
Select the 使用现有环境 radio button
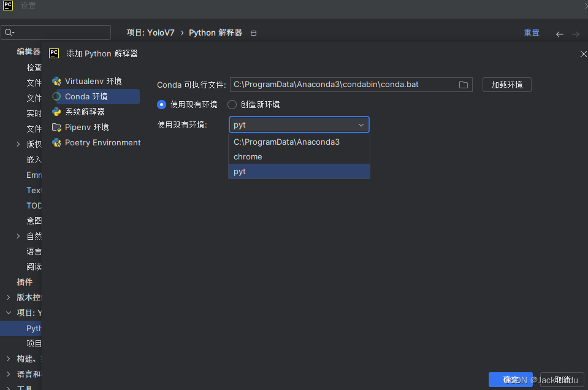[161, 105]
